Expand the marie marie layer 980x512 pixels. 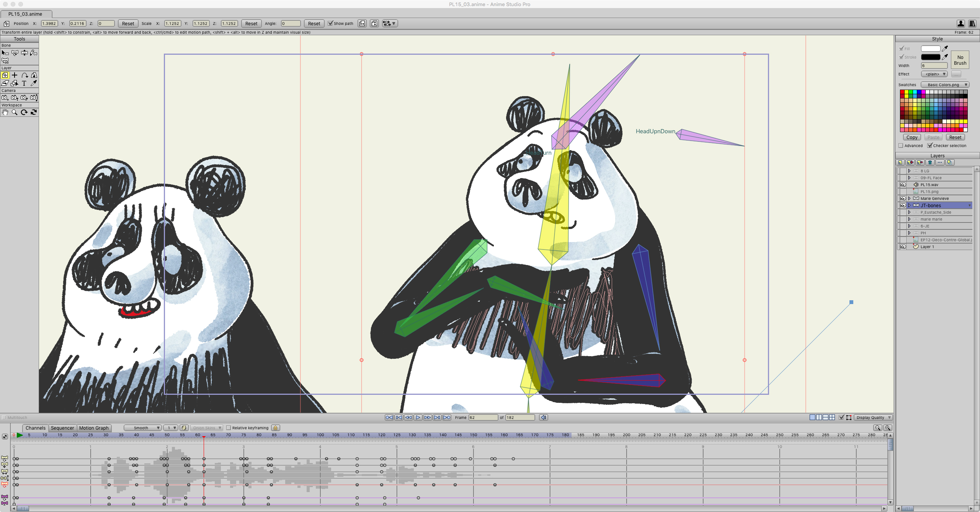click(909, 219)
